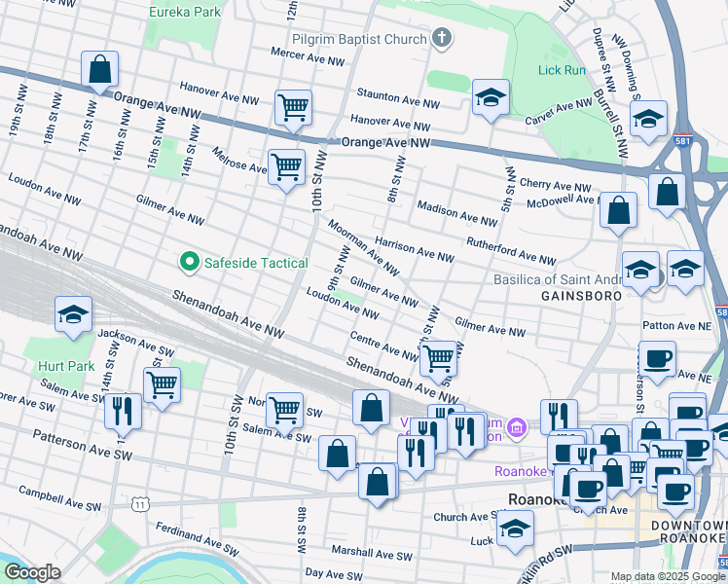Open restaurant marker immediately left of museum pin

tap(466, 433)
